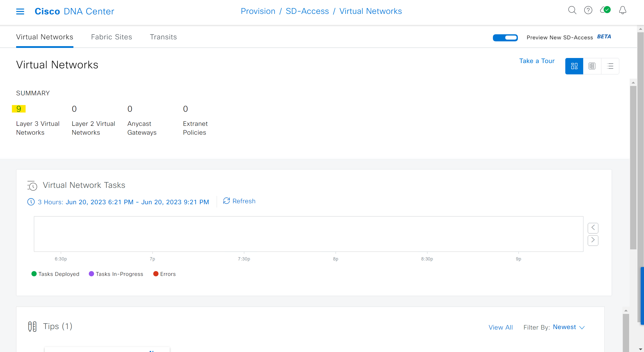644x352 pixels.
Task: Check the system health status icon
Action: tap(605, 10)
